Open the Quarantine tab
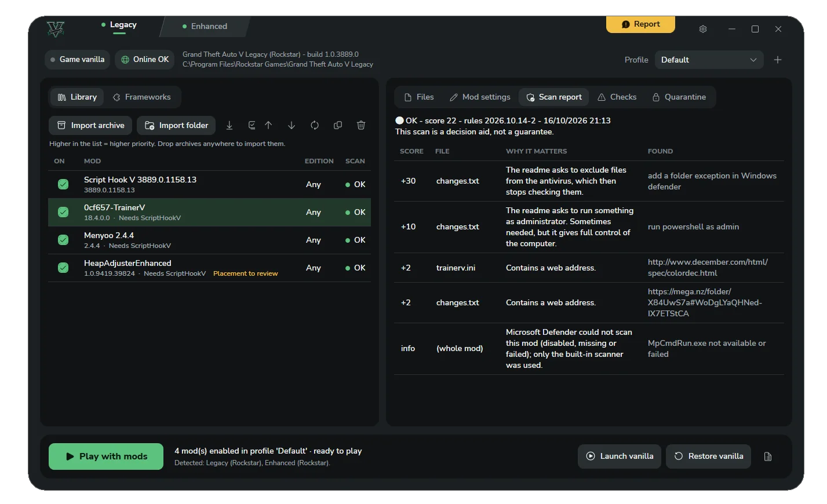 (679, 97)
